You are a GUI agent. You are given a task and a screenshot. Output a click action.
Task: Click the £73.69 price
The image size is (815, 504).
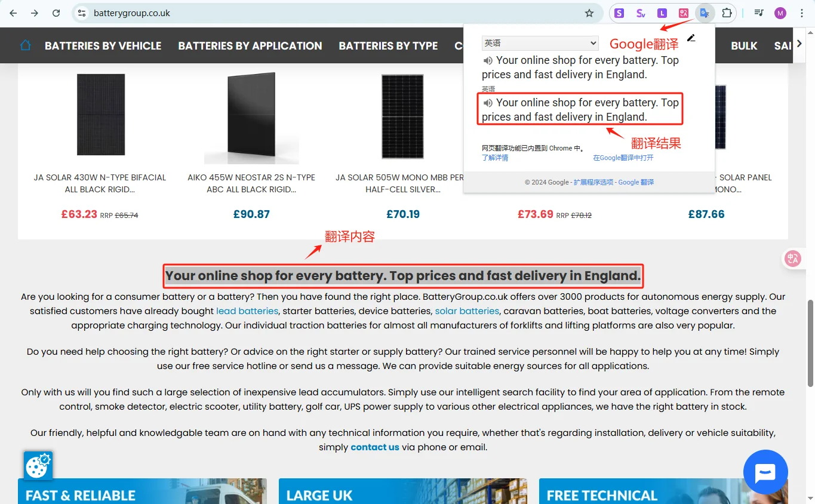(535, 214)
